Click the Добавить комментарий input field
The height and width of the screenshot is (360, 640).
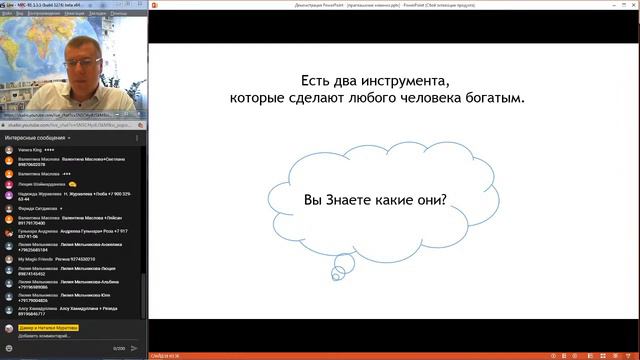tap(78, 336)
